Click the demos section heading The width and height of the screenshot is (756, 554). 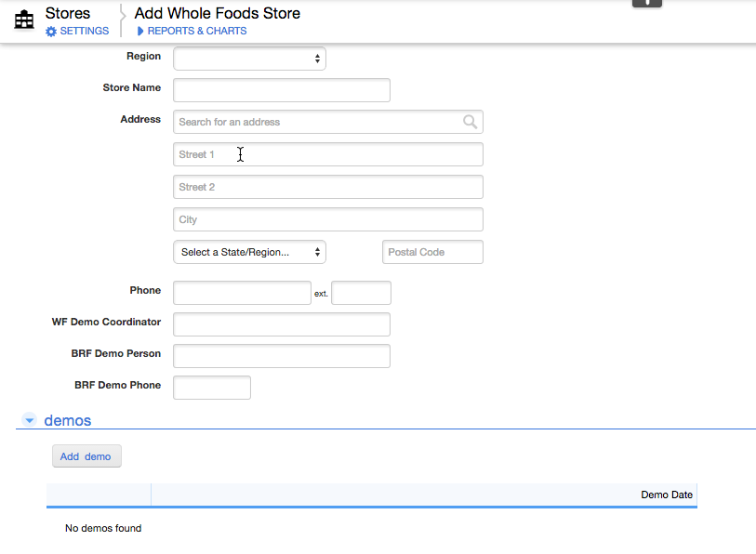pyautogui.click(x=68, y=420)
